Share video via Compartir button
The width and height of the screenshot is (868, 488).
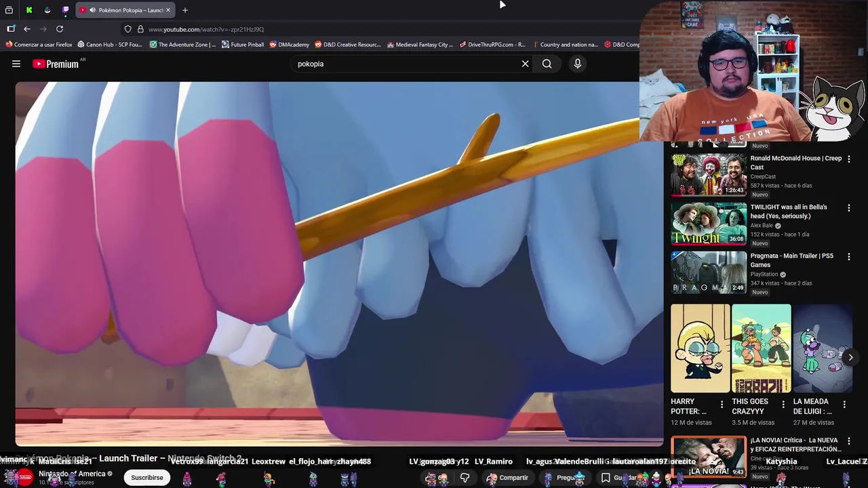pyautogui.click(x=507, y=478)
